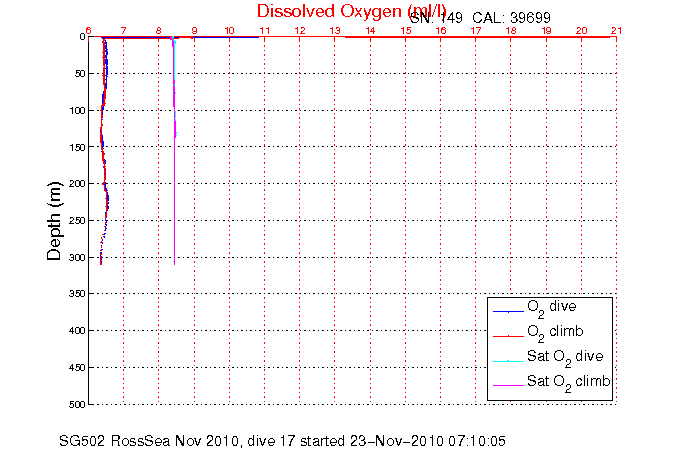
Task: Click the 21 tick label on top axis
Action: click(x=616, y=30)
